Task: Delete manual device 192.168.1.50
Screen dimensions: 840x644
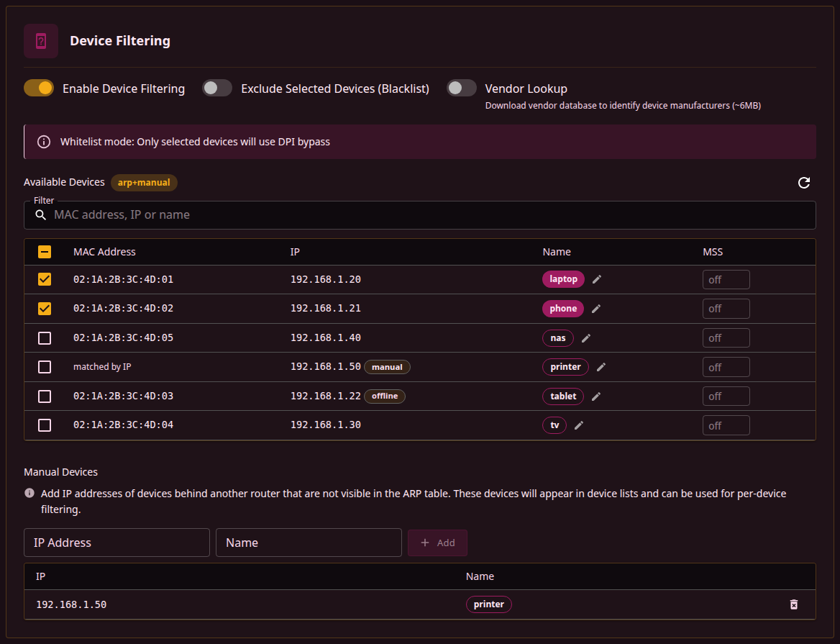Action: pyautogui.click(x=794, y=604)
